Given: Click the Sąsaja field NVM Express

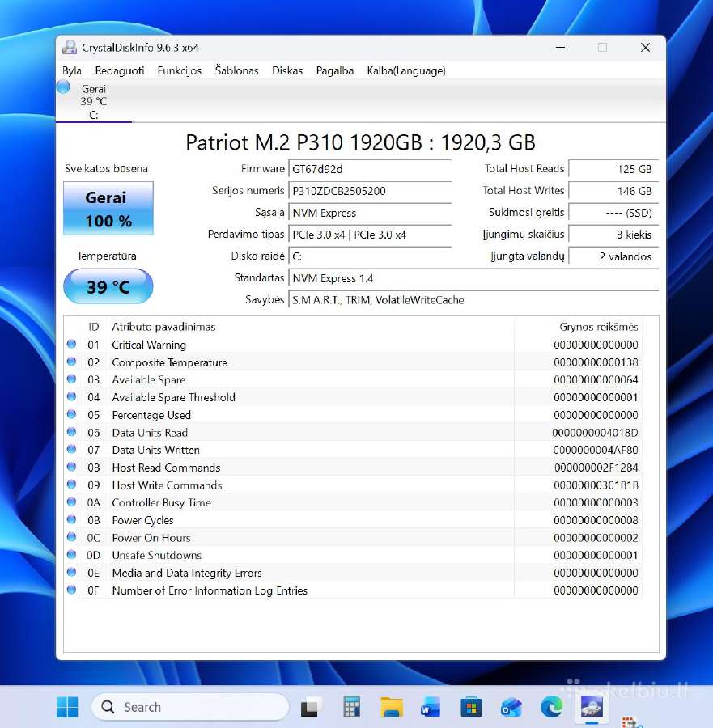Looking at the screenshot, I should pyautogui.click(x=370, y=213).
